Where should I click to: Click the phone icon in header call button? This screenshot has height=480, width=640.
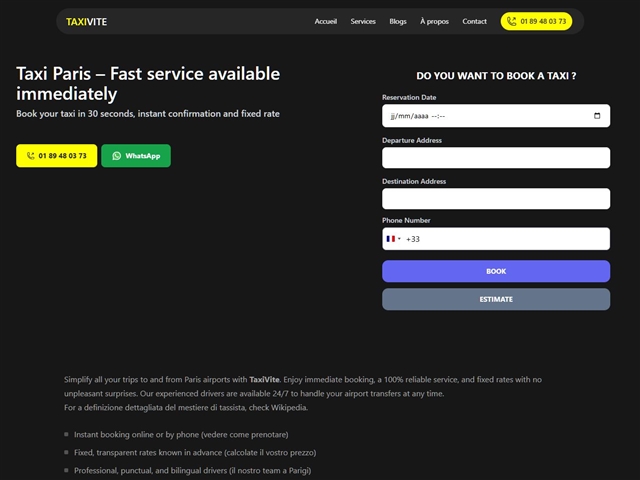pos(513,21)
